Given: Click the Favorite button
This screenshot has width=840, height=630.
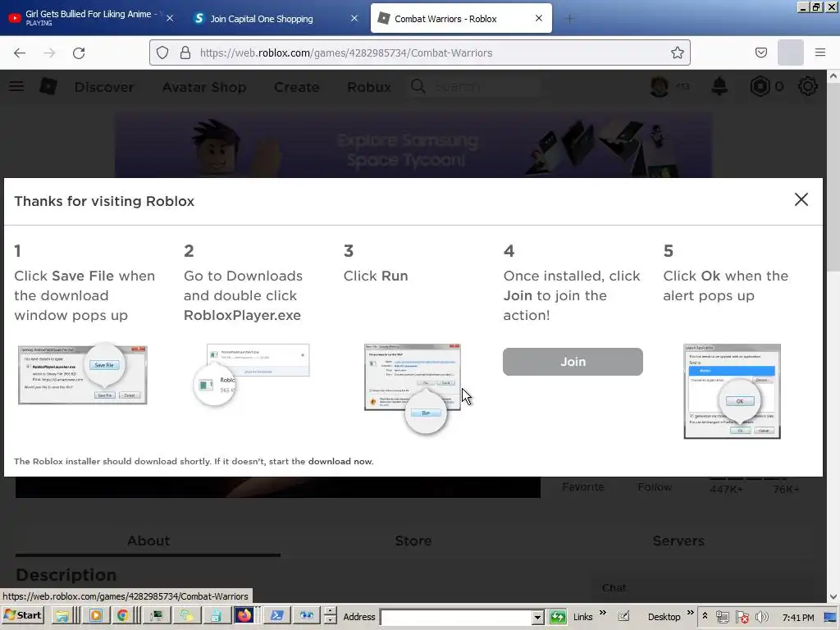Looking at the screenshot, I should coord(583,487).
